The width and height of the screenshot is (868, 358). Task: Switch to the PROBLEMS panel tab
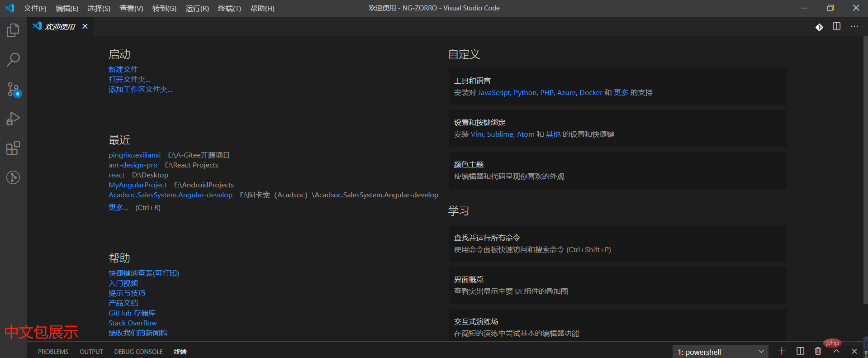tap(53, 352)
